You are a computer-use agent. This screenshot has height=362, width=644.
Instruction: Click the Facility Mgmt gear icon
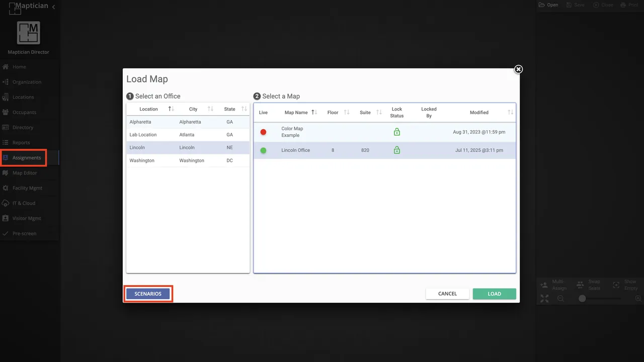(x=6, y=188)
